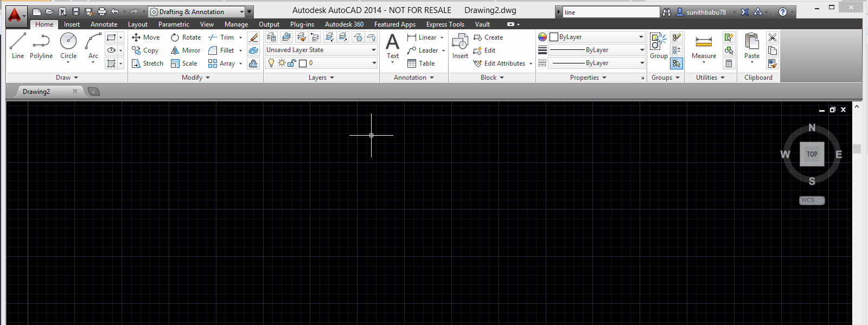Click the Cut scissors icon

tap(773, 37)
